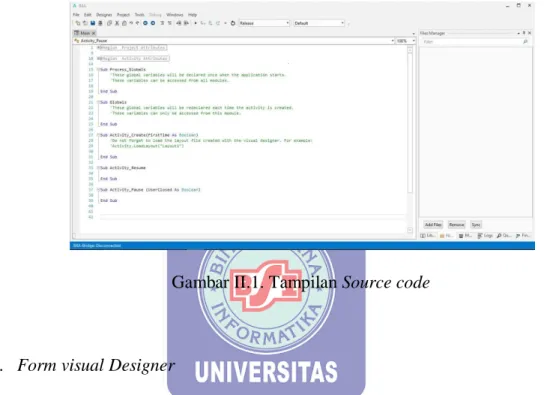This screenshot has height=395, width=544.
Task: Open the Designer menu
Action: click(x=104, y=15)
